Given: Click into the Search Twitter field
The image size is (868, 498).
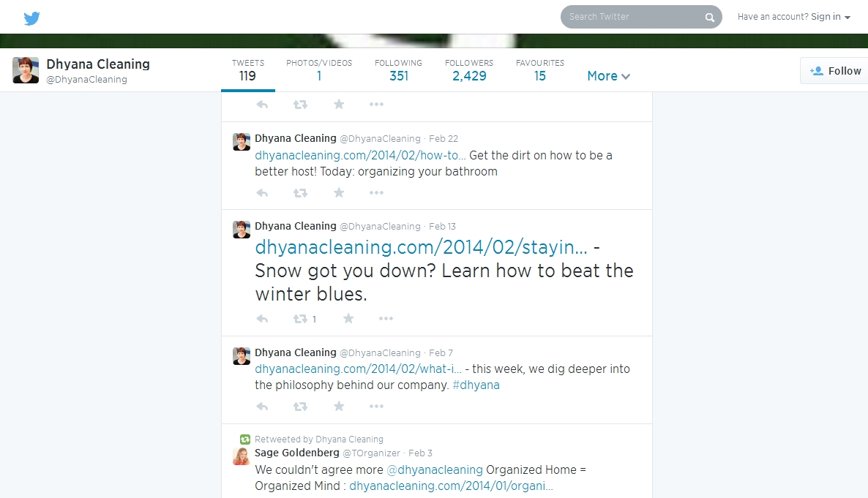Looking at the screenshot, I should pos(629,17).
